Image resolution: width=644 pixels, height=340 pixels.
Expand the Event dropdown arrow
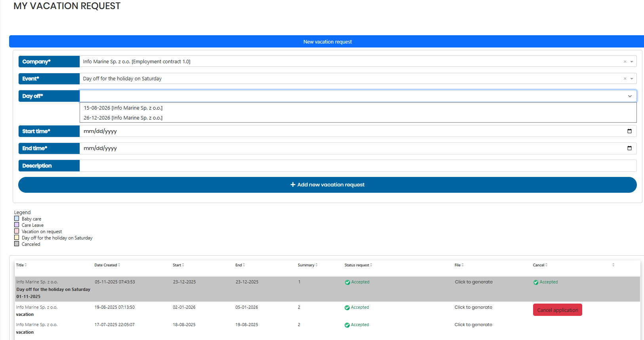(x=632, y=79)
